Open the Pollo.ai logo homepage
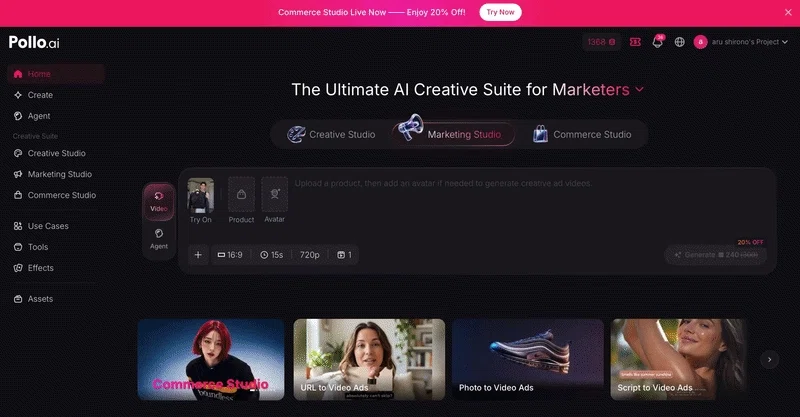This screenshot has width=800, height=417. 34,42
